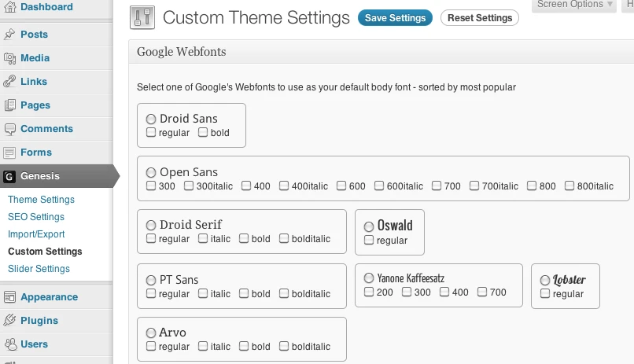Check Open Sans 300 checkbox
The width and height of the screenshot is (634, 364).
(151, 186)
